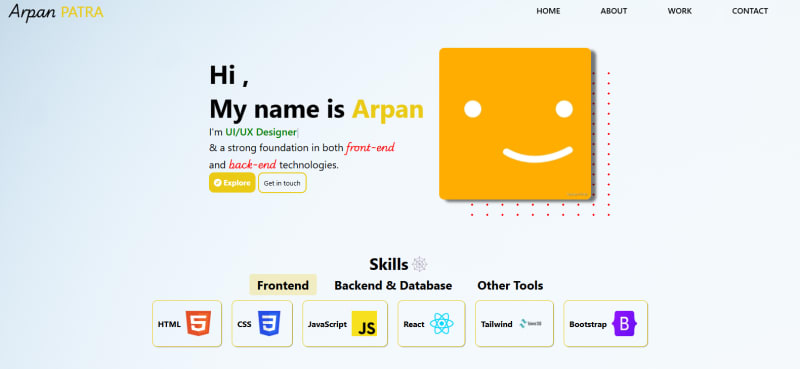This screenshot has height=369, width=800.
Task: Click the purple Bootstrap B icon
Action: point(625,324)
